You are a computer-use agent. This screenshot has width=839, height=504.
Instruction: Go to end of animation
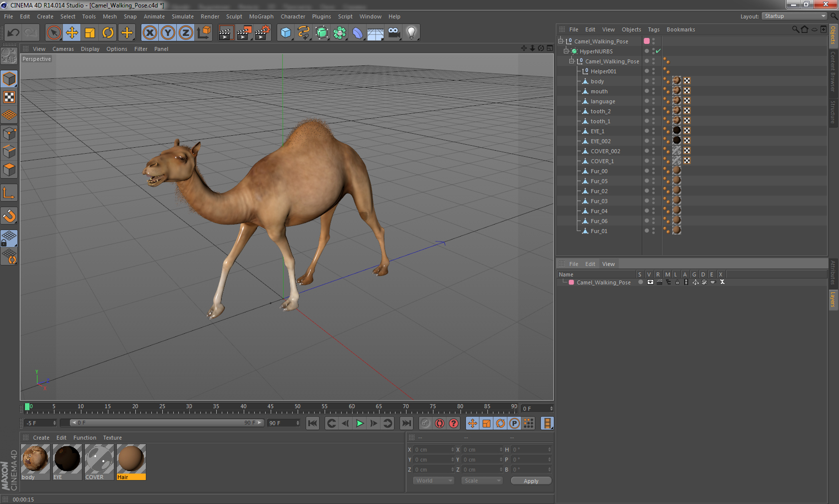(407, 423)
